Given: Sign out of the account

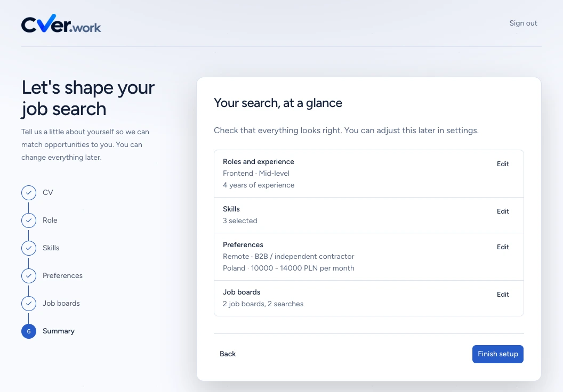Looking at the screenshot, I should click(x=523, y=23).
